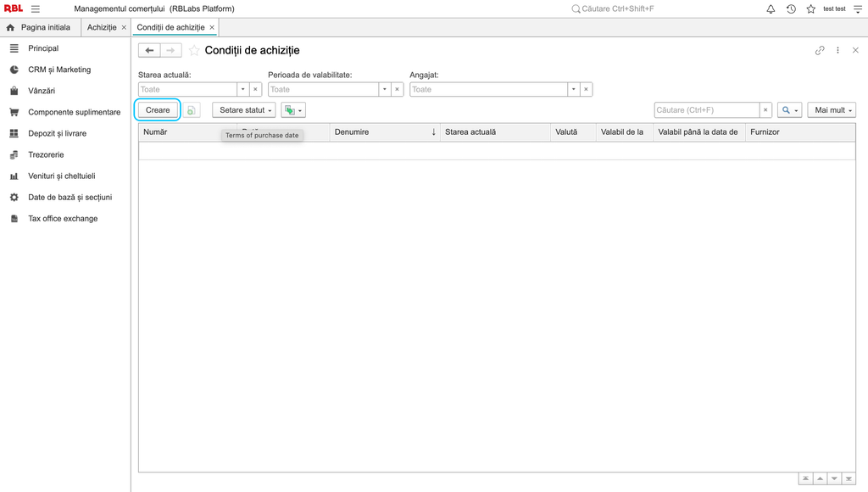Open notifications bell icon
Screen dimensions: 868x492
point(771,8)
